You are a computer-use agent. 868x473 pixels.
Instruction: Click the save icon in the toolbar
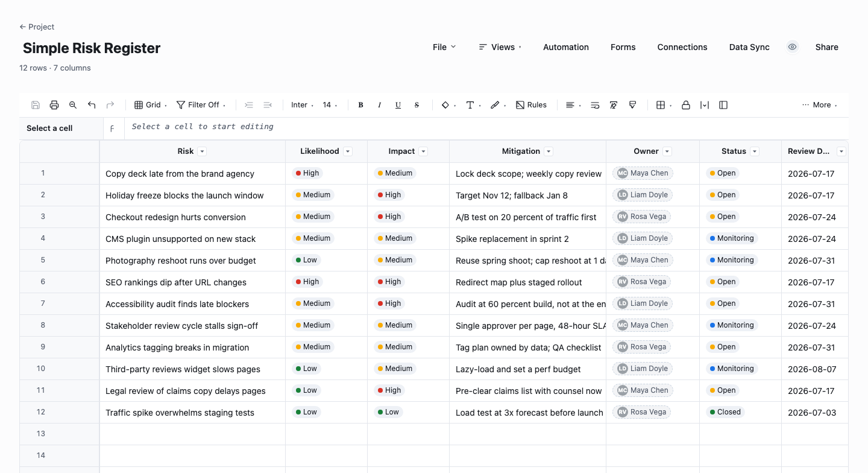pos(36,105)
